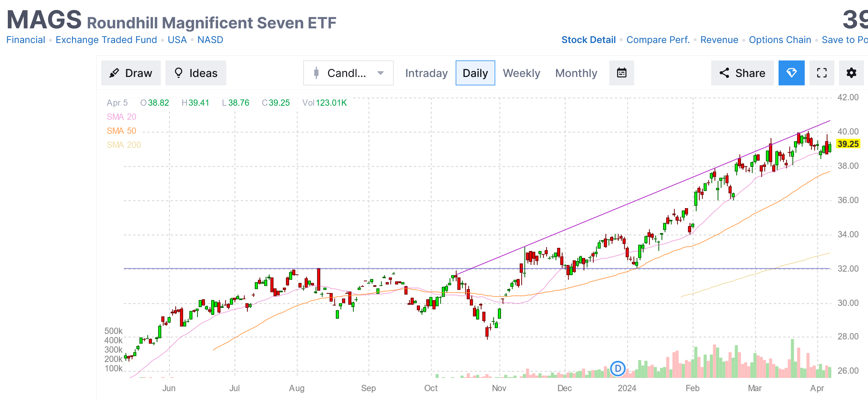Click the Draw pencil button
Image resolution: width=868 pixels, height=401 pixels.
(131, 73)
